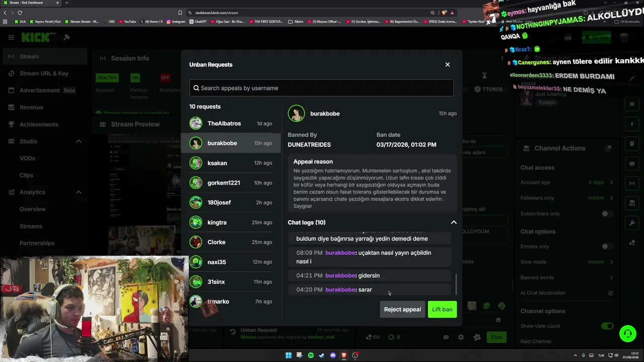Reject the appeal
The image size is (644, 362).
tap(403, 309)
